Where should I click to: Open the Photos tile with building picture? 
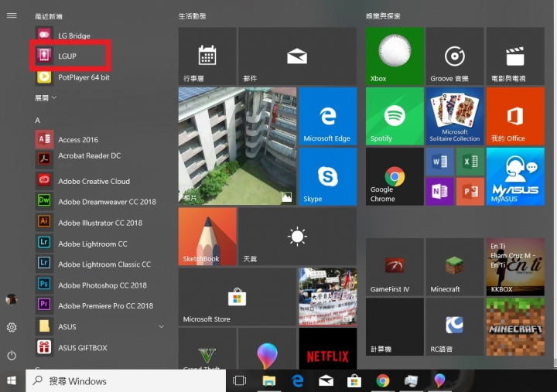tap(237, 146)
